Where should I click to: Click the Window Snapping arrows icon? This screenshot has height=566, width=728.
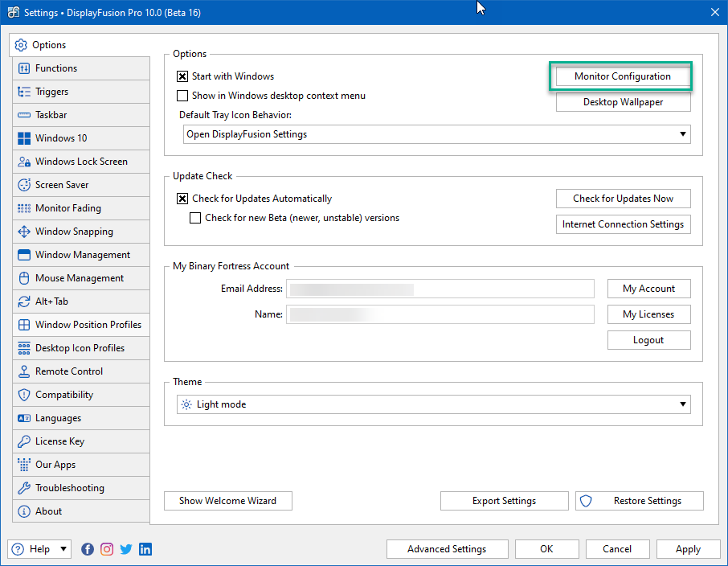pyautogui.click(x=23, y=232)
